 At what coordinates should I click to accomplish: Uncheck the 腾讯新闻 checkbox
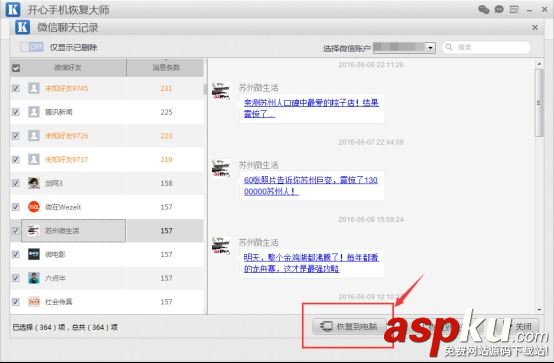coord(16,112)
